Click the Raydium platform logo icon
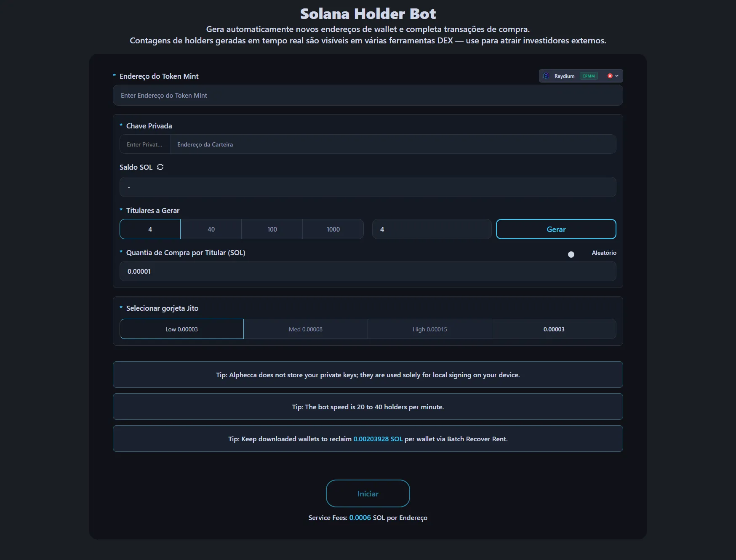Image resolution: width=736 pixels, height=560 pixels. (547, 76)
